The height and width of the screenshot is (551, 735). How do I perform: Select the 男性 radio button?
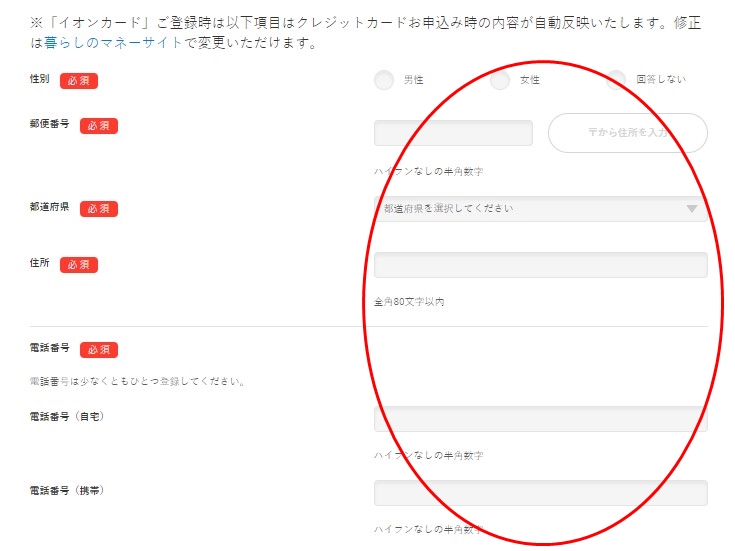pos(384,80)
